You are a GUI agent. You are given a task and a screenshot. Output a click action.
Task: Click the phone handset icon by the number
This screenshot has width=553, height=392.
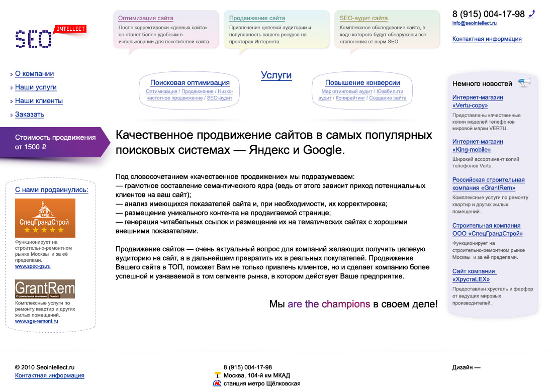pyautogui.click(x=531, y=14)
